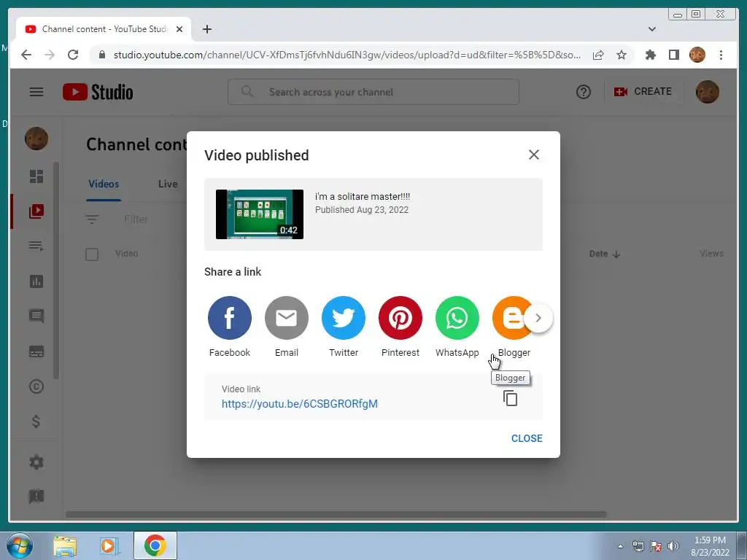
Task: Open the account avatar in Studio header
Action: (707, 92)
